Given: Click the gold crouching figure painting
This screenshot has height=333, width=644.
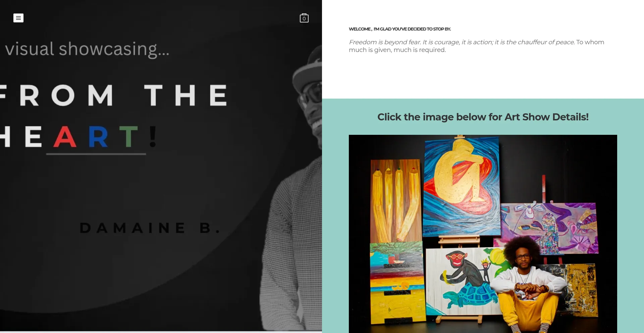Looking at the screenshot, I should tap(462, 186).
